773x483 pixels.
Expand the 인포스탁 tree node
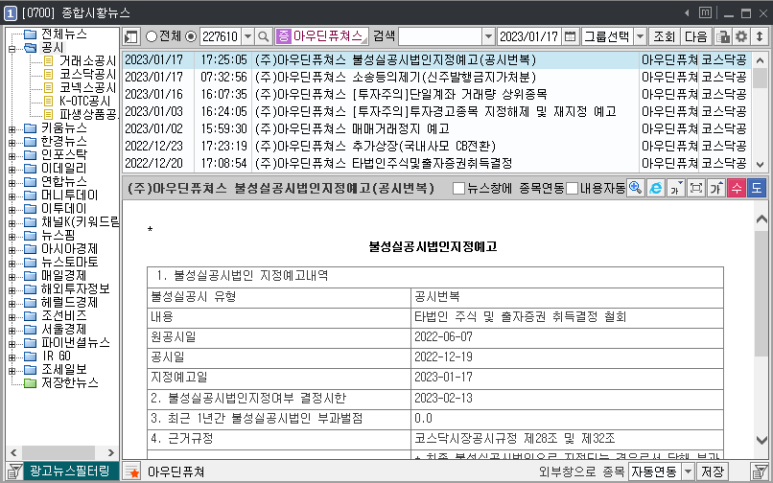click(12, 155)
